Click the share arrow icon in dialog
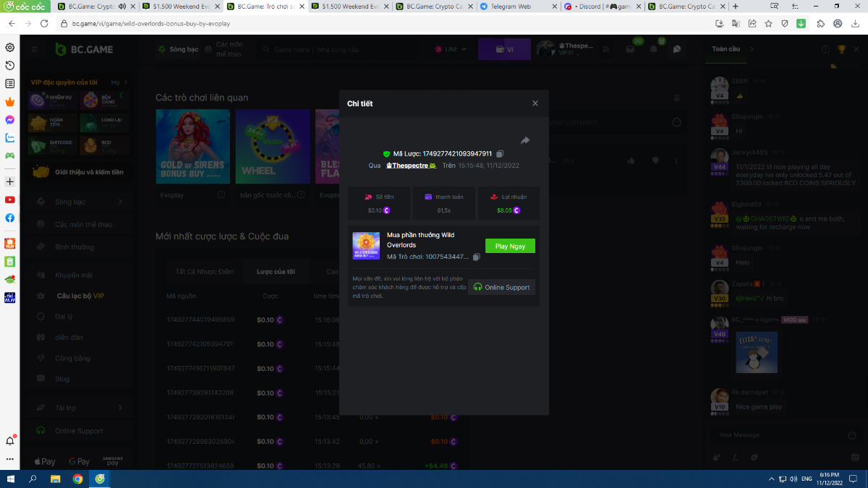This screenshot has height=488, width=868. point(525,140)
